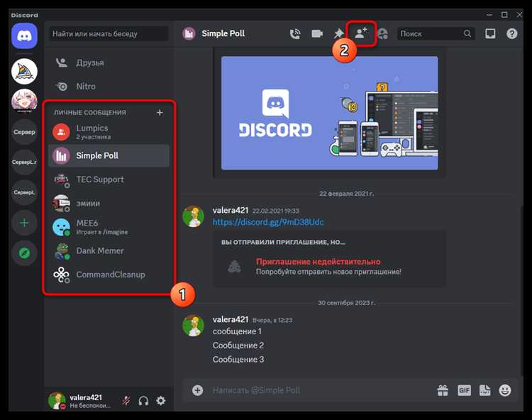The image size is (532, 420).
Task: Open Discord home direct messages button
Action: pos(24,36)
